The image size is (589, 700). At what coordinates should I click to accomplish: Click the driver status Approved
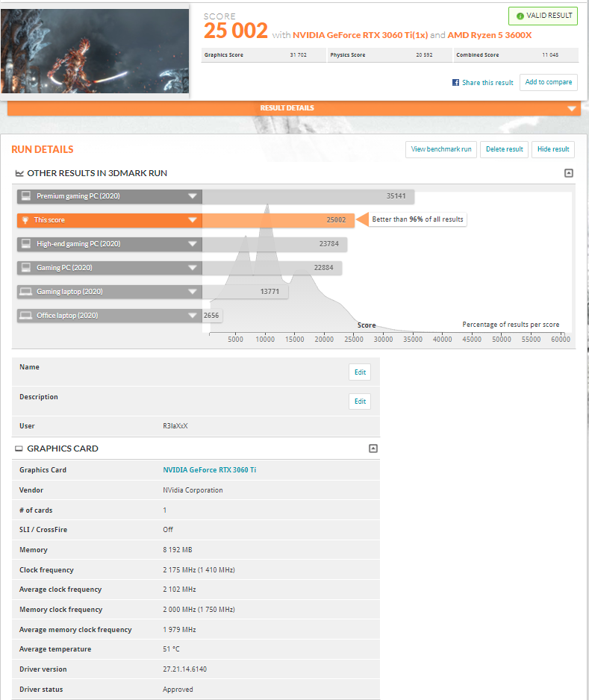[x=178, y=690]
